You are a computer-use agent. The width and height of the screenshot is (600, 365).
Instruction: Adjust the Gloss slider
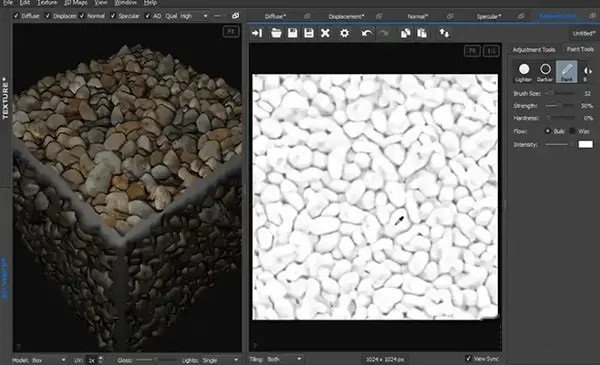pyautogui.click(x=155, y=360)
